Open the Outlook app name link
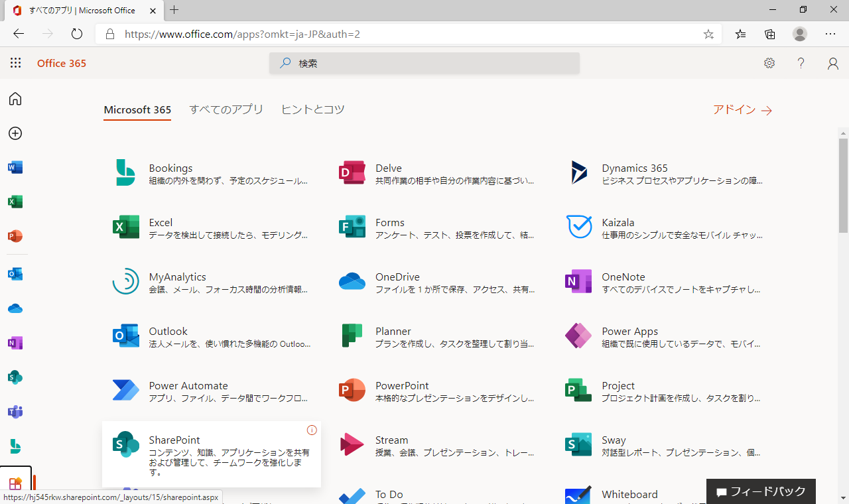 click(168, 331)
